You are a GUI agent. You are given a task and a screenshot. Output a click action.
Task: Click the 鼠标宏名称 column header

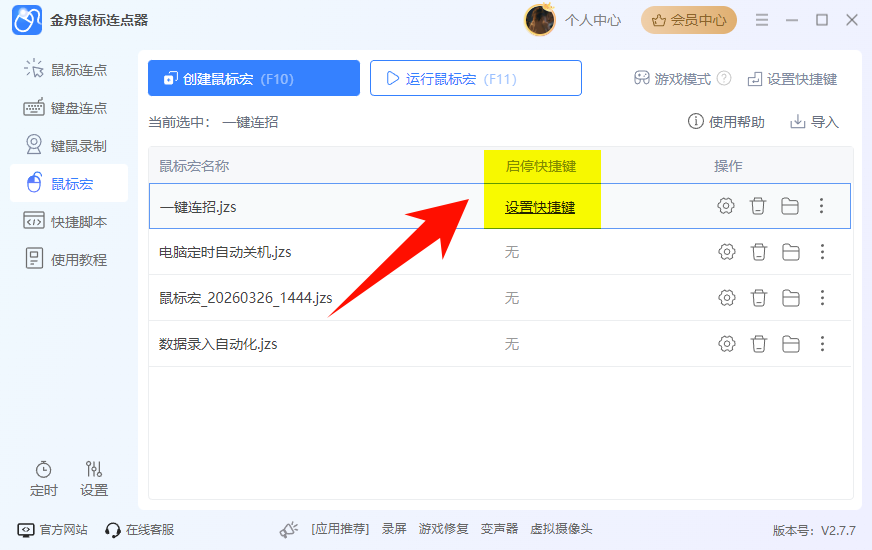click(194, 166)
